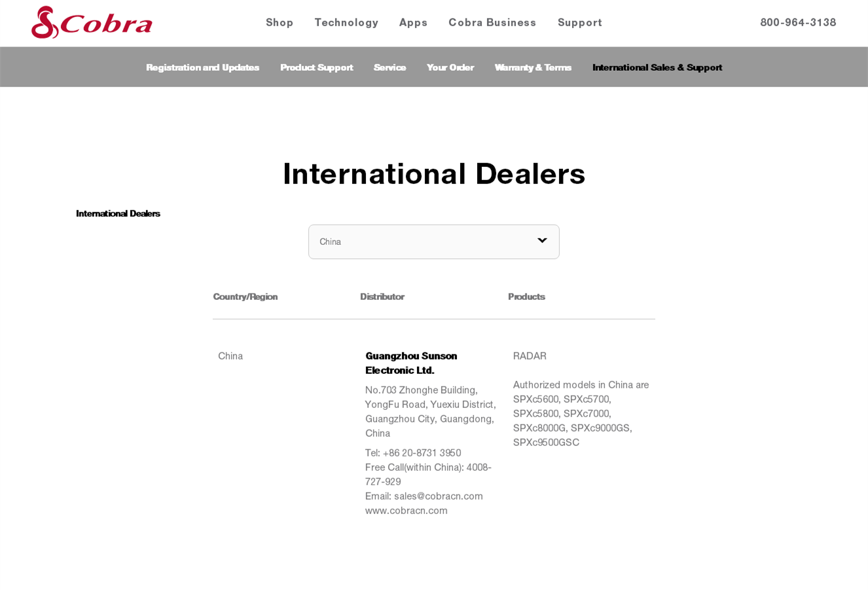Viewport: 868px width, 590px height.
Task: Select International Sales & Support
Action: [657, 67]
